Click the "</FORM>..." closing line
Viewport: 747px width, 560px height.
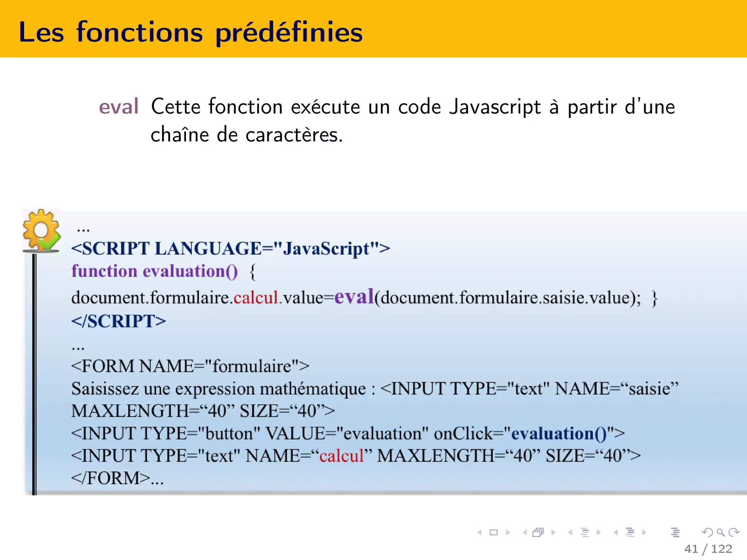[x=117, y=478]
